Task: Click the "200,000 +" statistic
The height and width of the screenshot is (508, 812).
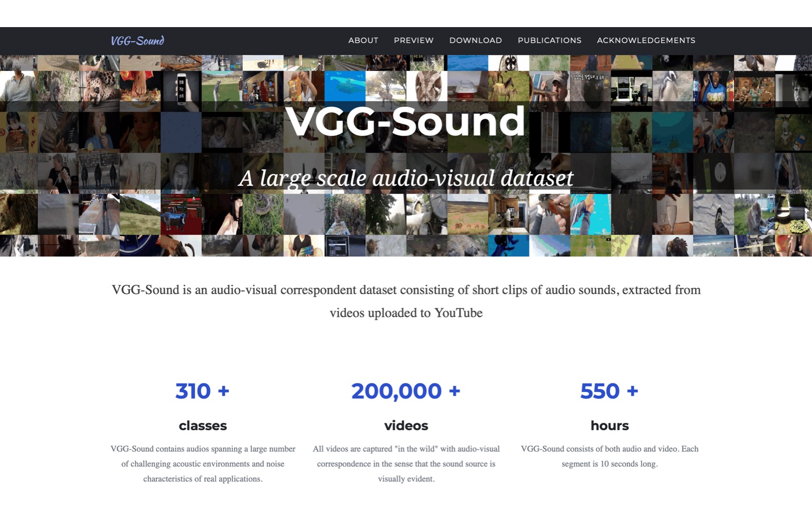Action: click(406, 391)
